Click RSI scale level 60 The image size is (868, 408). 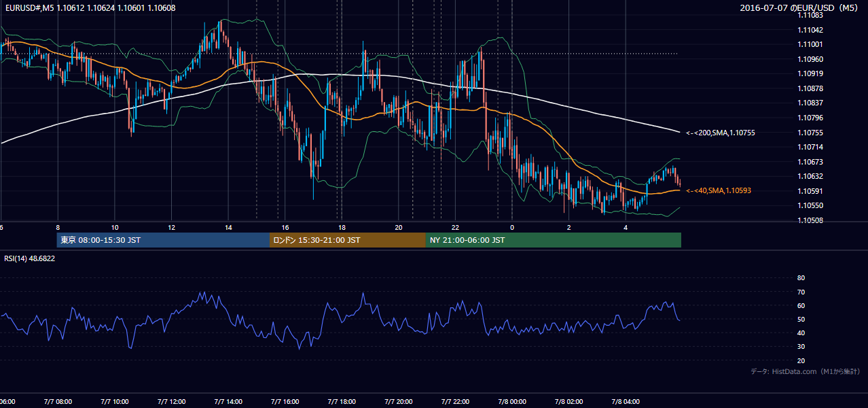tap(801, 305)
